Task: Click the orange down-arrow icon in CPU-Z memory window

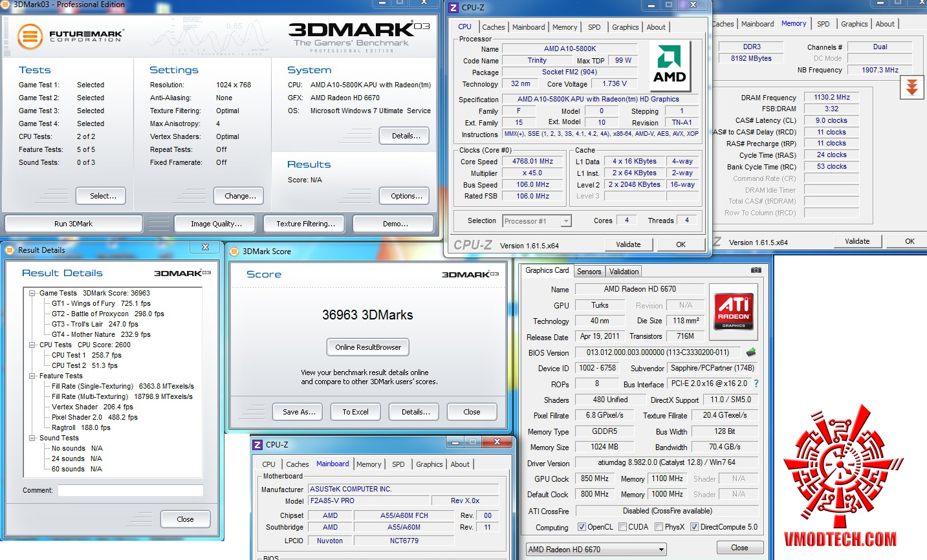Action: tap(912, 87)
